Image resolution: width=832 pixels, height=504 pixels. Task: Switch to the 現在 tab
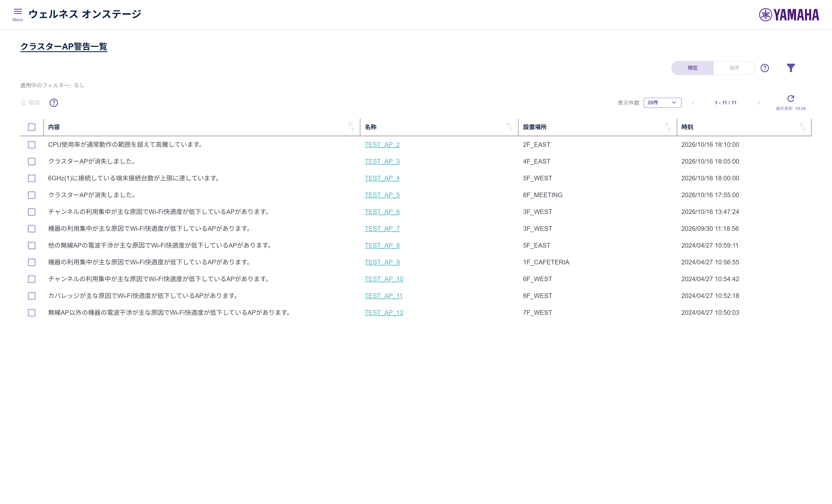click(x=692, y=68)
